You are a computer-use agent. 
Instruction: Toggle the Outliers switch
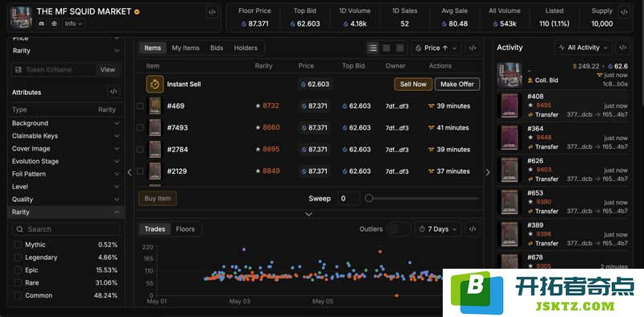tap(398, 229)
